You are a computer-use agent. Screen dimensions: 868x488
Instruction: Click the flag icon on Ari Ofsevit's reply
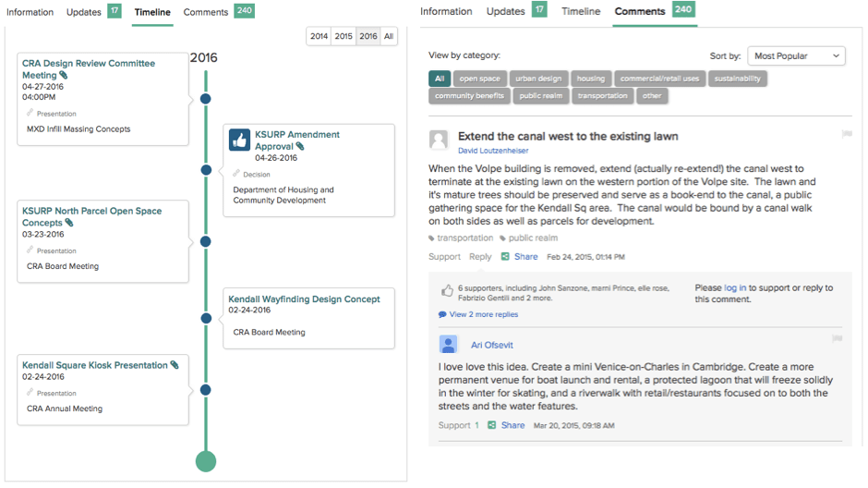pyautogui.click(x=837, y=339)
